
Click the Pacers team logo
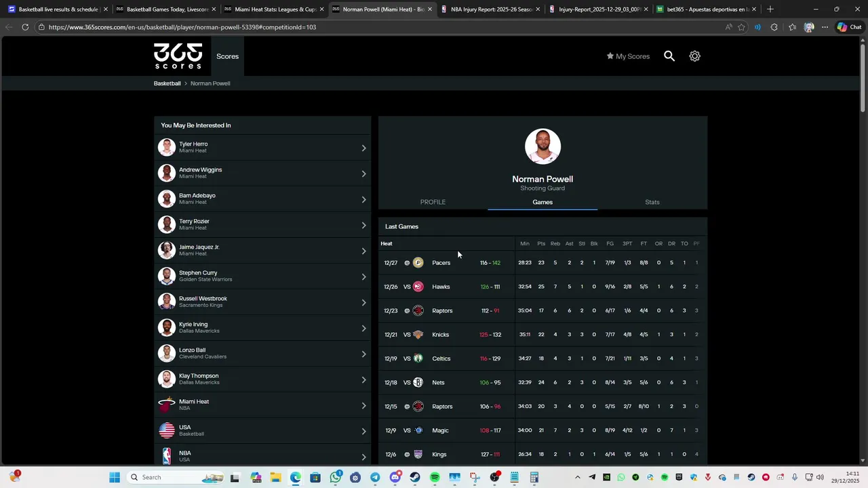(x=418, y=263)
